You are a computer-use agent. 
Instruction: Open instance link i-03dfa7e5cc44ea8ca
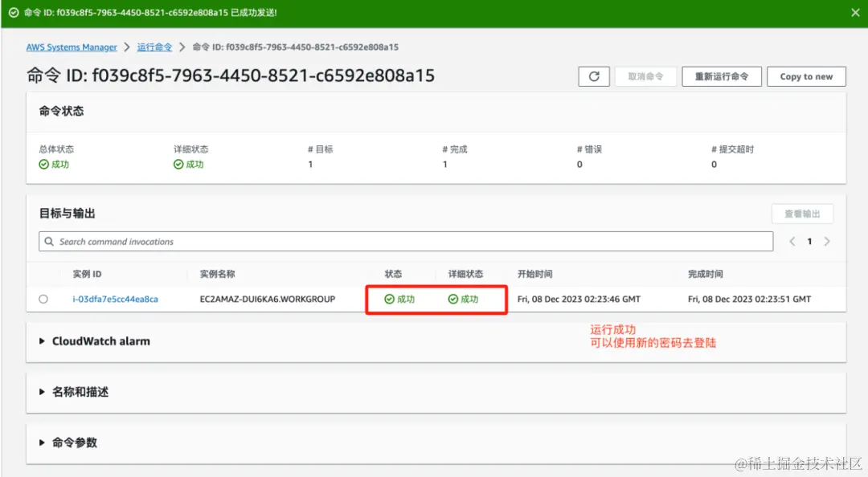pos(115,299)
